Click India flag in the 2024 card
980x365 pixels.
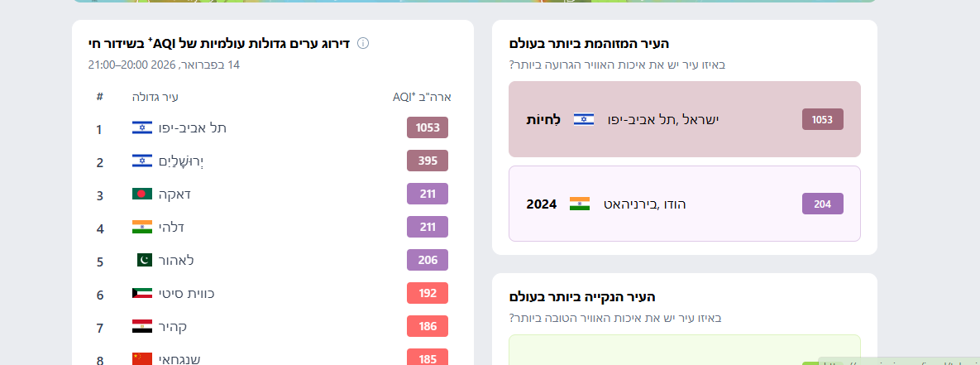point(580,204)
